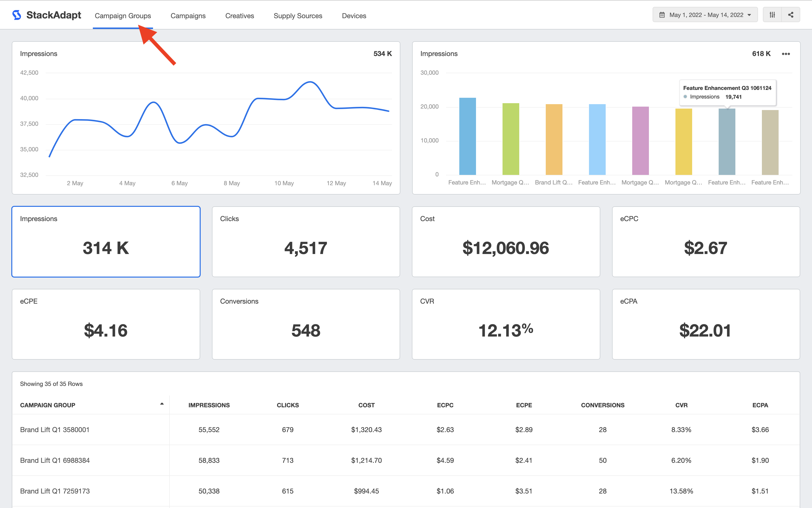Click the calendar date range picker icon
The image size is (812, 508).
[662, 16]
